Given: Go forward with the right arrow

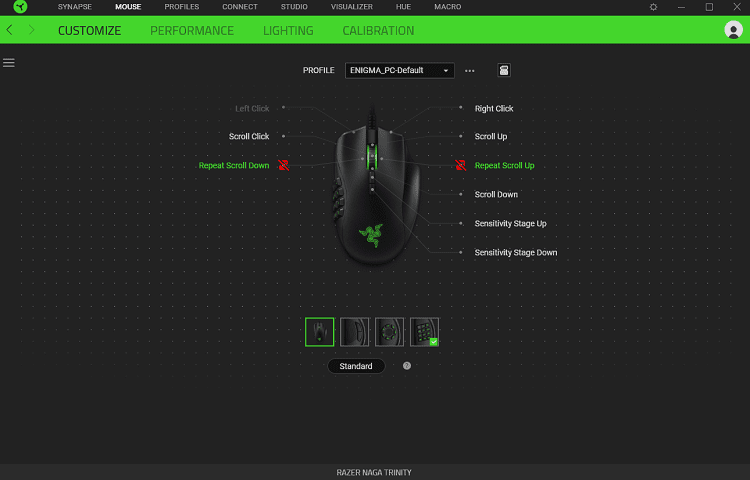Looking at the screenshot, I should pyautogui.click(x=32, y=30).
